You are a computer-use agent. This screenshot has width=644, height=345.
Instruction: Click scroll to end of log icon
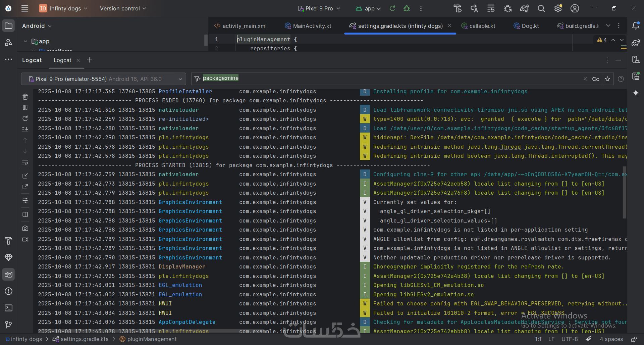point(25,129)
